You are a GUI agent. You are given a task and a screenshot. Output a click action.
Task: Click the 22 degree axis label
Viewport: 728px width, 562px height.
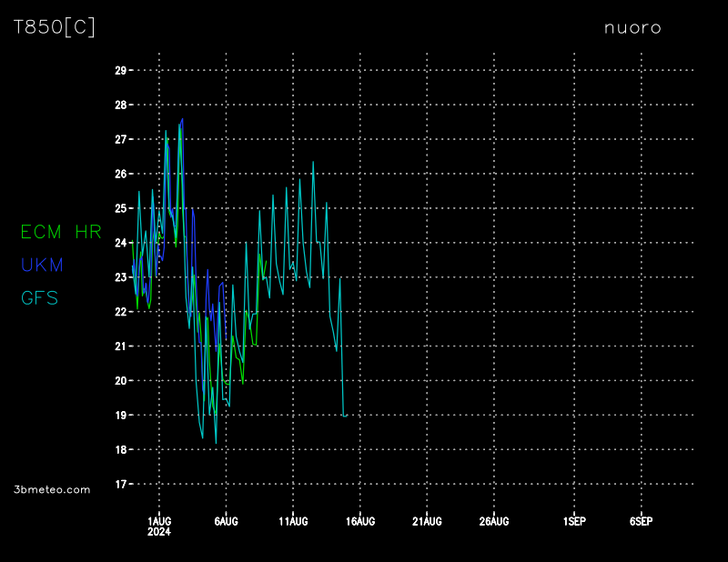[120, 312]
